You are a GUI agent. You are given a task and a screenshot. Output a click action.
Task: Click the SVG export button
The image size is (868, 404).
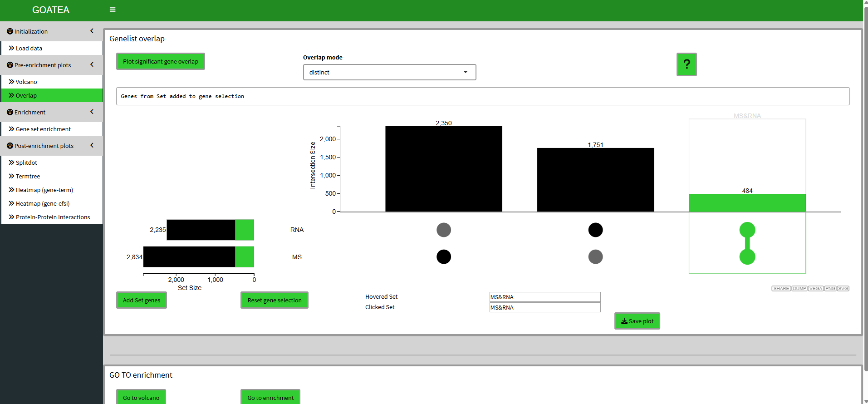click(x=843, y=289)
